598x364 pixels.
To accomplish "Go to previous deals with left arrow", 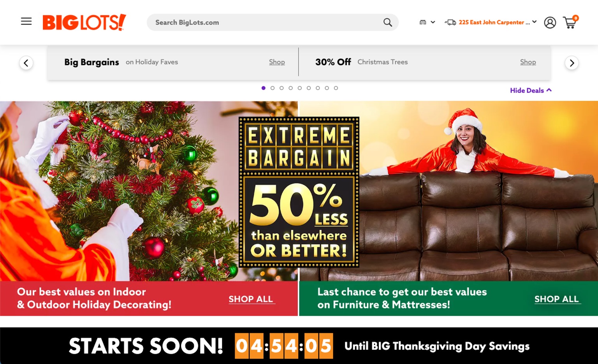I will [26, 63].
